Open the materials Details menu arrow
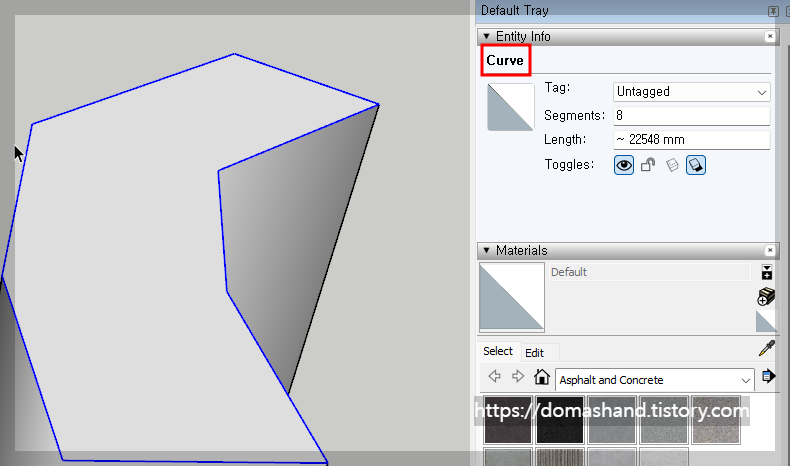Image resolution: width=790 pixels, height=466 pixels. click(768, 376)
